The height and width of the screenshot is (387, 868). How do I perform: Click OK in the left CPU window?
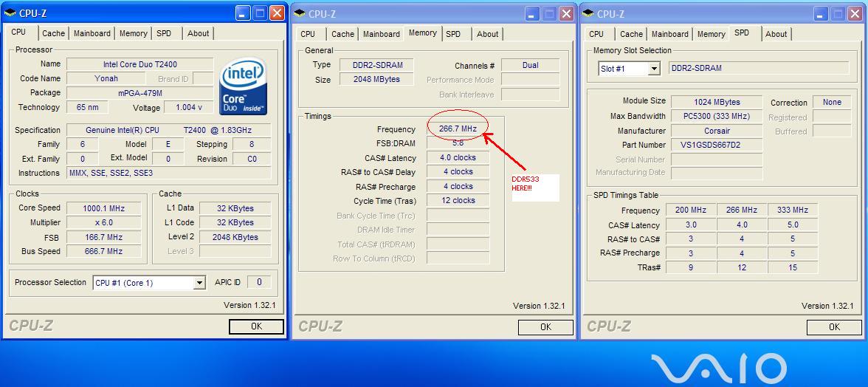tap(256, 326)
